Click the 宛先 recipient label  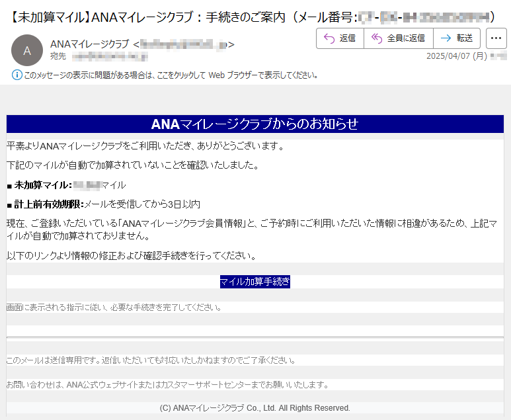coord(58,56)
